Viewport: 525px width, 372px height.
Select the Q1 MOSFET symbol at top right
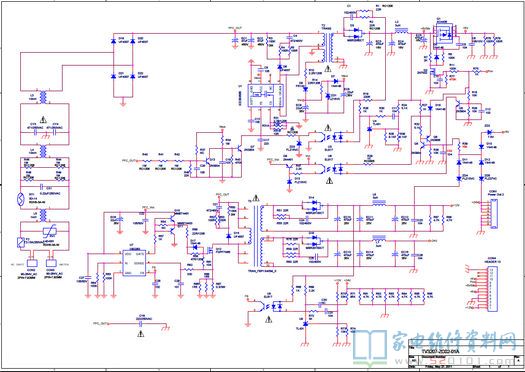[445, 34]
